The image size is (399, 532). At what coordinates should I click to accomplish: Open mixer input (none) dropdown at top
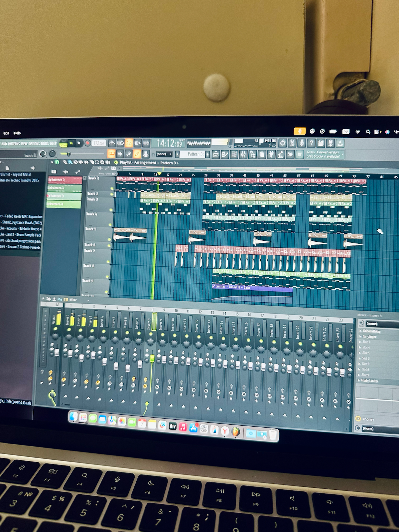tap(382, 324)
